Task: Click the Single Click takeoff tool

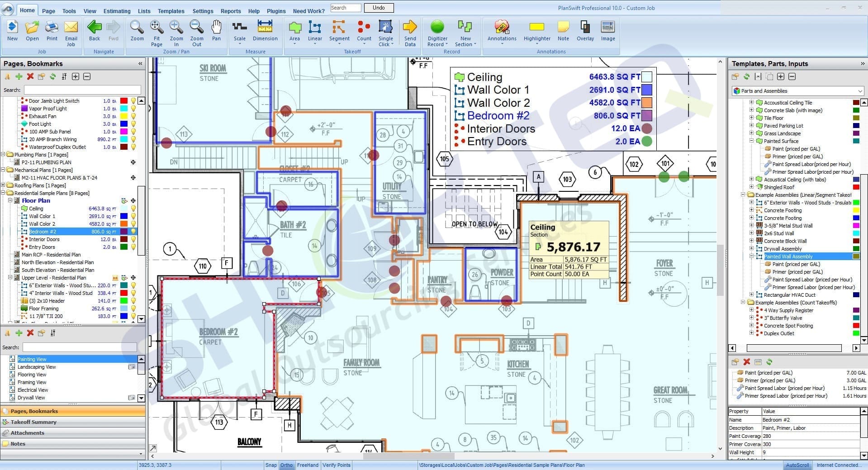Action: [386, 33]
